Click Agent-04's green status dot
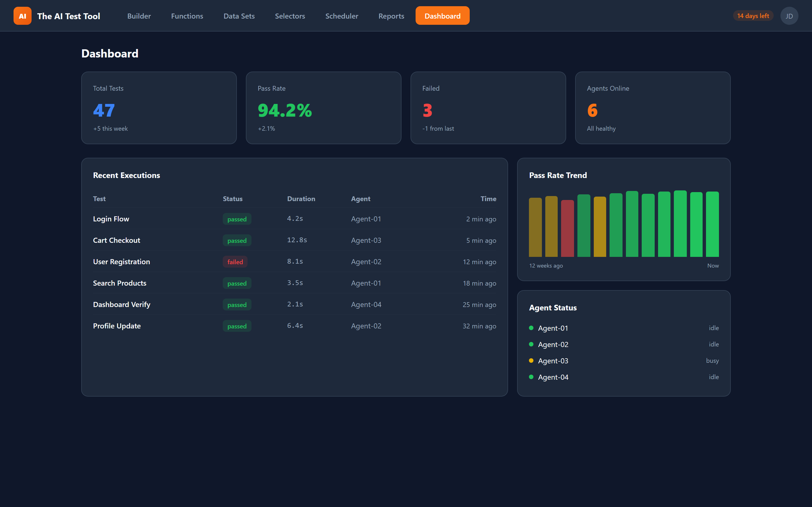Viewport: 812px width, 507px height. 531,377
